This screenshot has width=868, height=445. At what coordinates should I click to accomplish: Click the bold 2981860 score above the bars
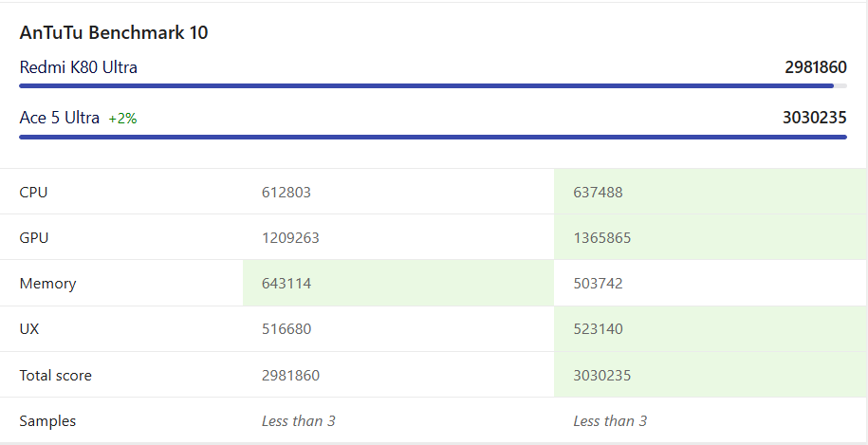click(x=815, y=67)
